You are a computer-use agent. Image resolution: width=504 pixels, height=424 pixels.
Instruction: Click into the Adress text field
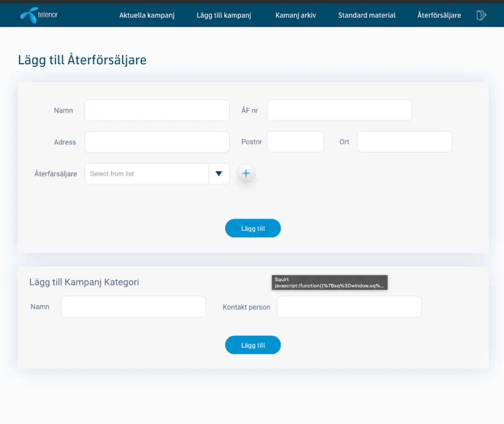(x=157, y=142)
